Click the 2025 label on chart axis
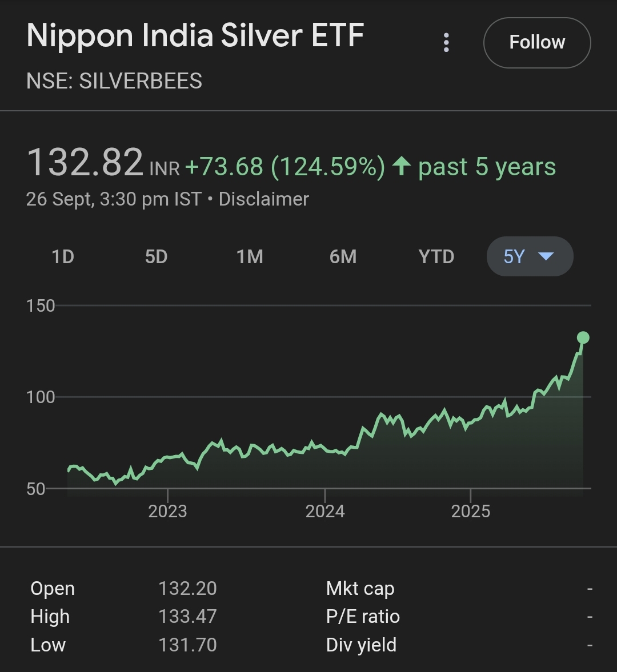This screenshot has height=672, width=617. pyautogui.click(x=470, y=511)
